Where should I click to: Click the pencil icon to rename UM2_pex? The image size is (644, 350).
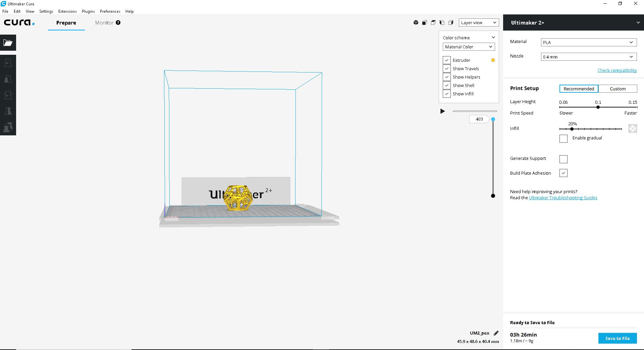(x=496, y=333)
